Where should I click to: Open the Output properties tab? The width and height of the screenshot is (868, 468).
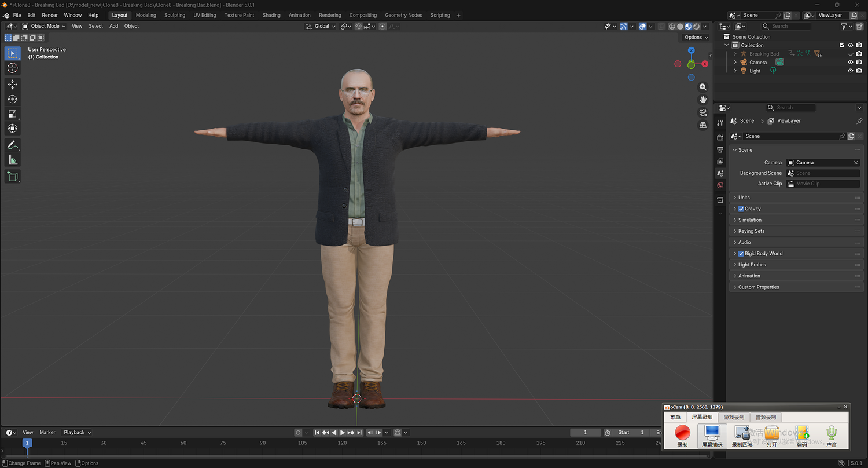point(720,149)
